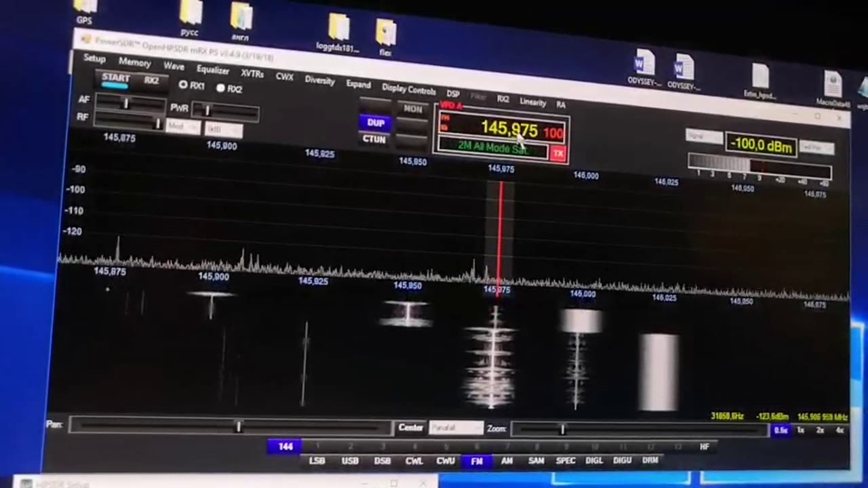Select DIGL mode
Image resolution: width=868 pixels, height=488 pixels.
594,460
